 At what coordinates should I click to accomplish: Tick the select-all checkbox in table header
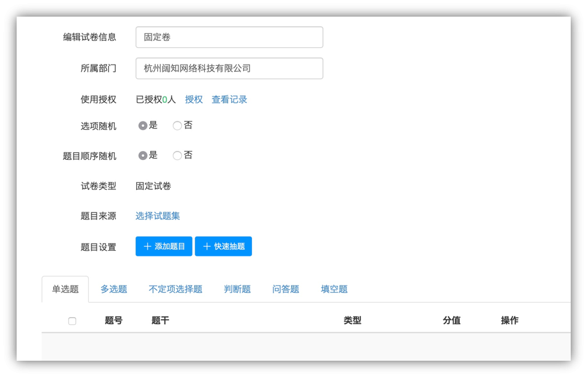pyautogui.click(x=72, y=321)
